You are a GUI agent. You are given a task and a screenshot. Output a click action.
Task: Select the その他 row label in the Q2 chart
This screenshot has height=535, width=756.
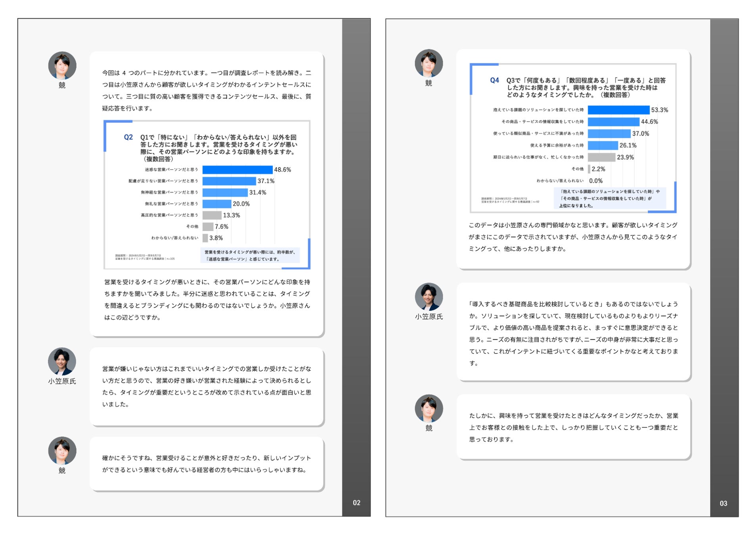[192, 227]
